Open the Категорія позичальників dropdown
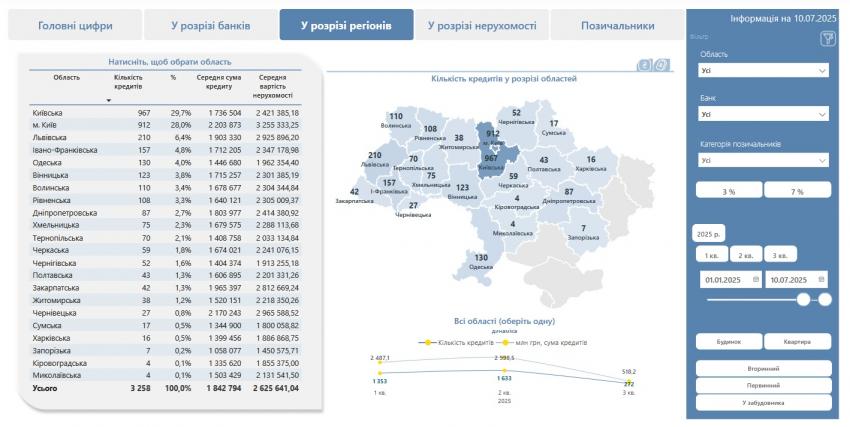The image size is (850, 427). coord(764,160)
